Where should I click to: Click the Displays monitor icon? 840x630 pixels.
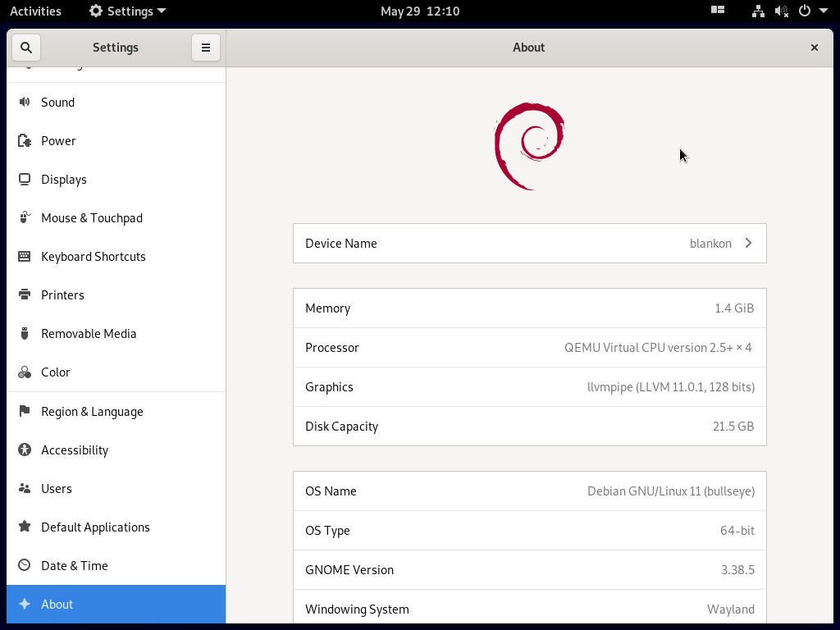point(24,179)
